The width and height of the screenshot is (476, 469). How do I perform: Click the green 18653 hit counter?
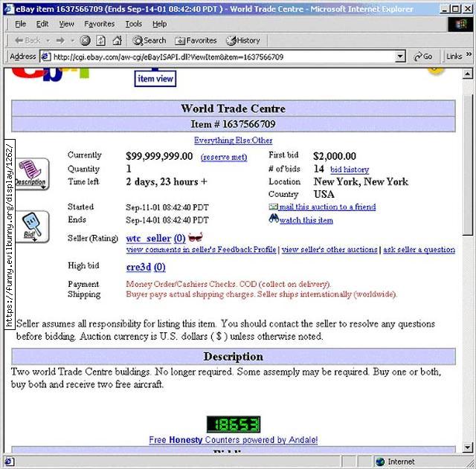tap(234, 424)
